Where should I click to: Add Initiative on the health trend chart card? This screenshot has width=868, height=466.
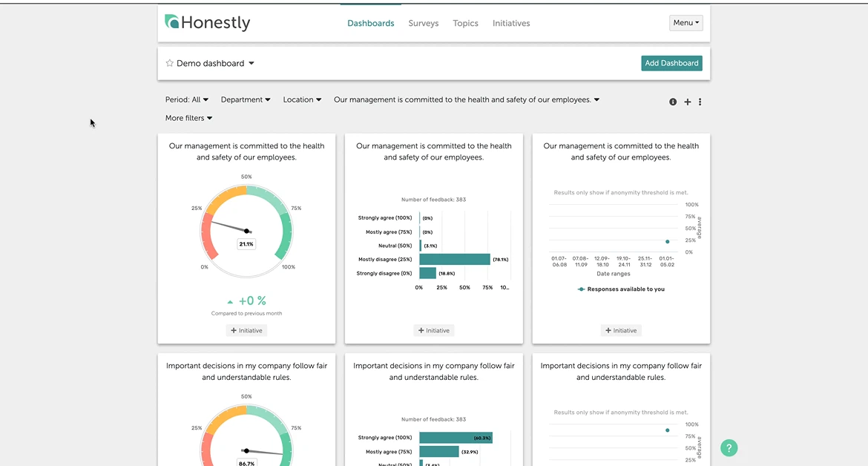[x=620, y=330]
